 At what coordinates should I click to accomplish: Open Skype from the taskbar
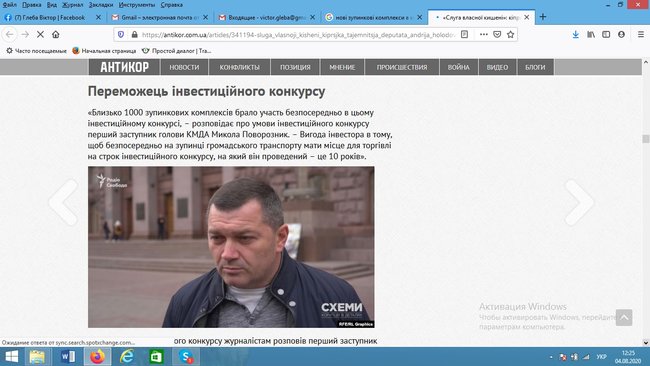pyautogui.click(x=186, y=356)
